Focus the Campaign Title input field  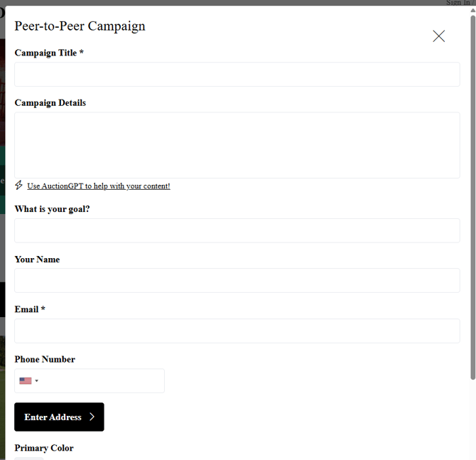pyautogui.click(x=237, y=75)
